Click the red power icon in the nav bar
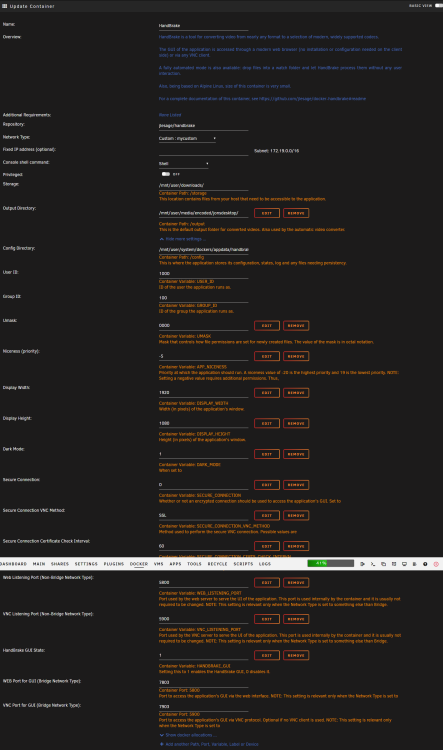The width and height of the screenshot is (443, 750). pyautogui.click(x=436, y=564)
